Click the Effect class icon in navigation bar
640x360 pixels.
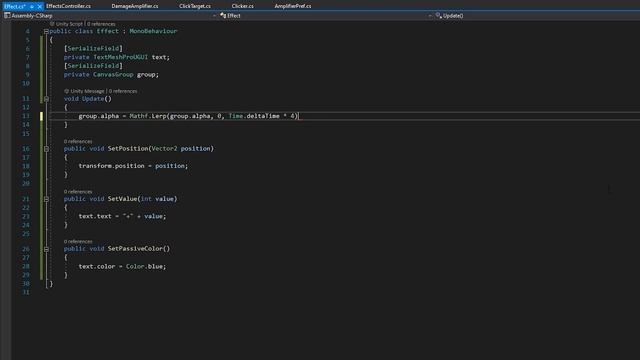click(223, 16)
